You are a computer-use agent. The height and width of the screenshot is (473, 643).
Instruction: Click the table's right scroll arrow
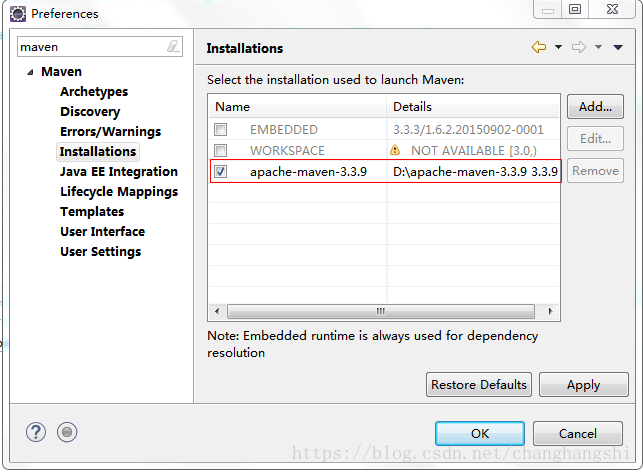click(x=550, y=311)
